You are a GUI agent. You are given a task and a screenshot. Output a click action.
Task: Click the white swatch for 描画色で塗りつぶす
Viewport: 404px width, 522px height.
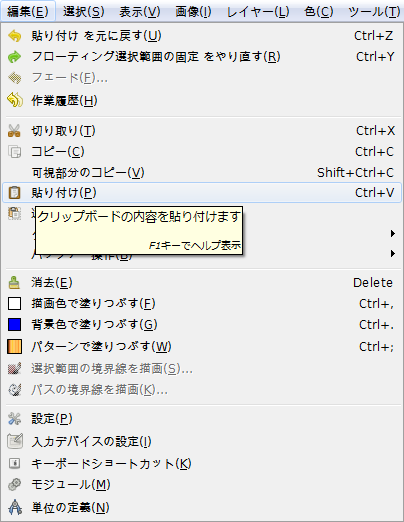coord(15,304)
